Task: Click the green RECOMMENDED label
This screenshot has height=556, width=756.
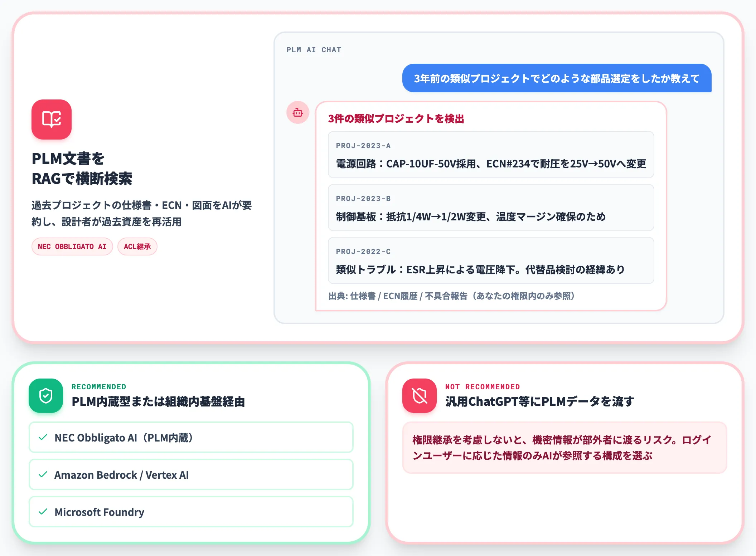Action: pos(99,387)
